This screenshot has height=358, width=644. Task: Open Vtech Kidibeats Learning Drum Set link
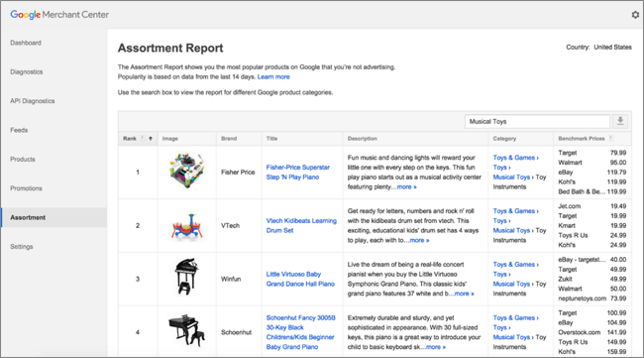pos(301,226)
